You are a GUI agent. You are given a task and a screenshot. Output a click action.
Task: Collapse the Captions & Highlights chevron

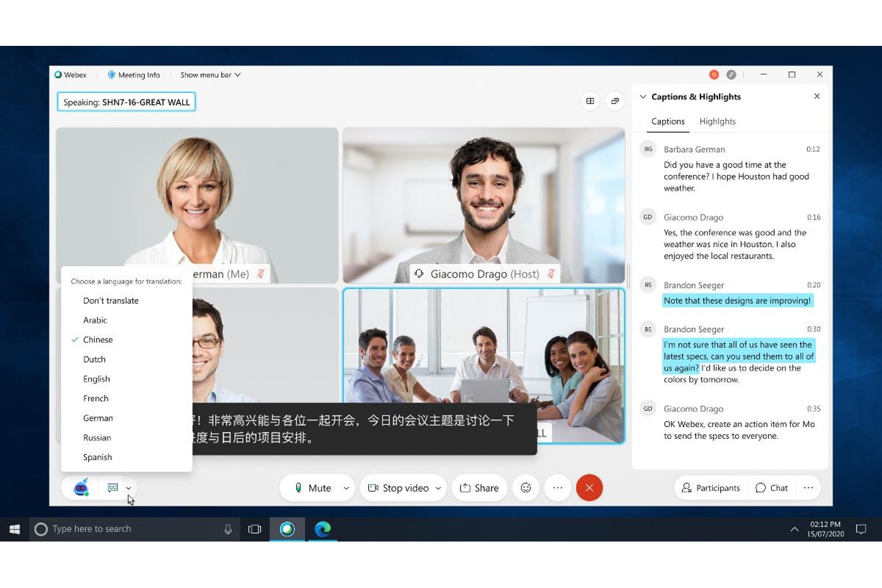pyautogui.click(x=643, y=97)
